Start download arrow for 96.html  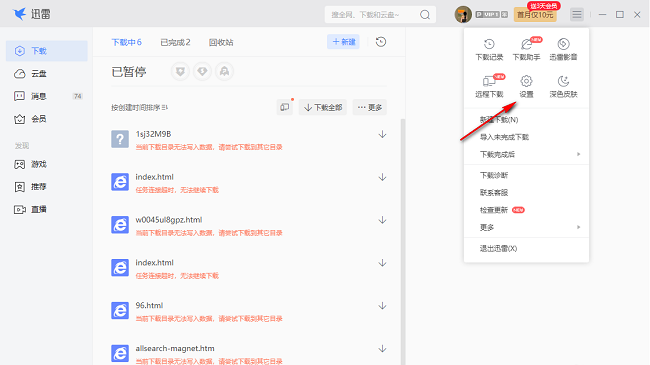(x=382, y=306)
